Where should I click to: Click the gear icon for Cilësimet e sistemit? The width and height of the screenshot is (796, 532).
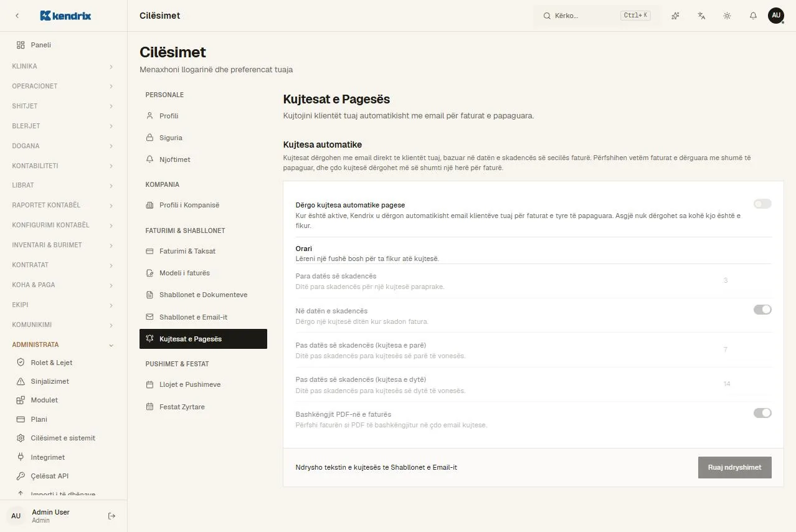[x=21, y=438]
